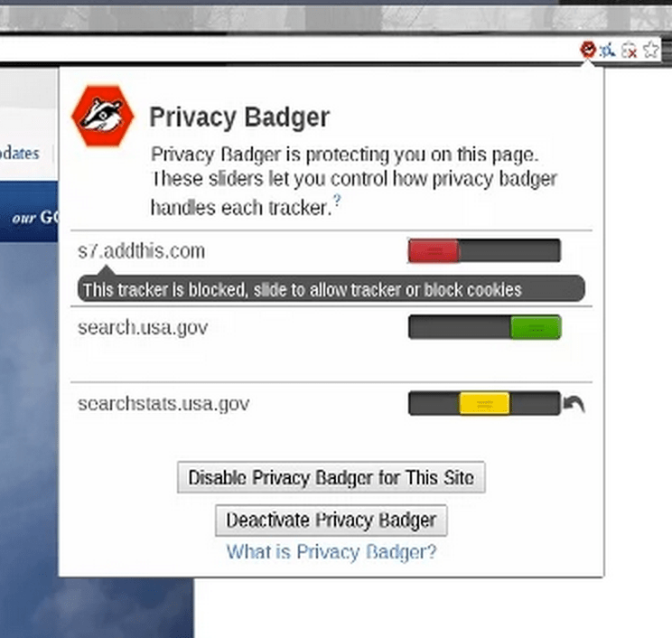Select the search.usa.gov tracker domain label
This screenshot has height=638, width=672.
[143, 327]
